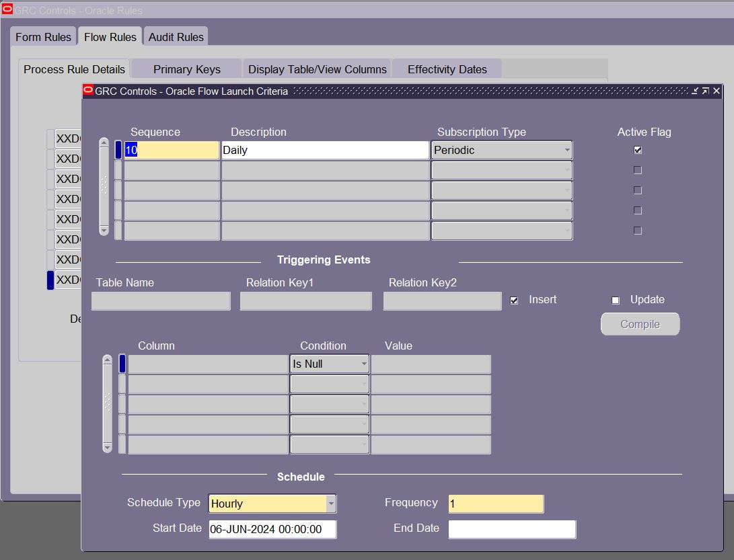Select record indicator for Sequence 10 row
Screen dimensions: 734x560
tap(118, 150)
